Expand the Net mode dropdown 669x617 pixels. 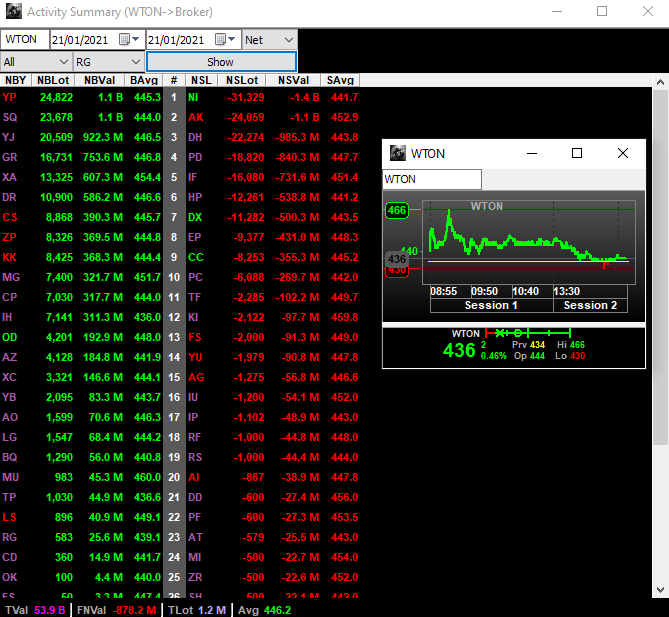tap(289, 40)
